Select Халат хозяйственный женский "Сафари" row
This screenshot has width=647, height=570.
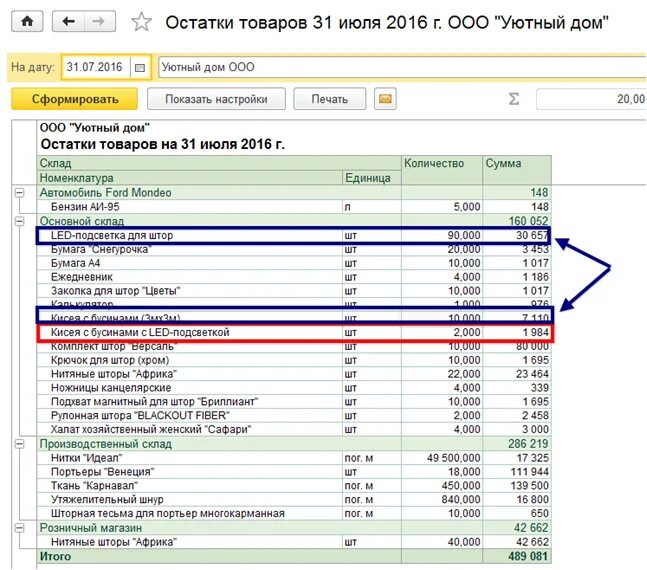[x=294, y=429]
